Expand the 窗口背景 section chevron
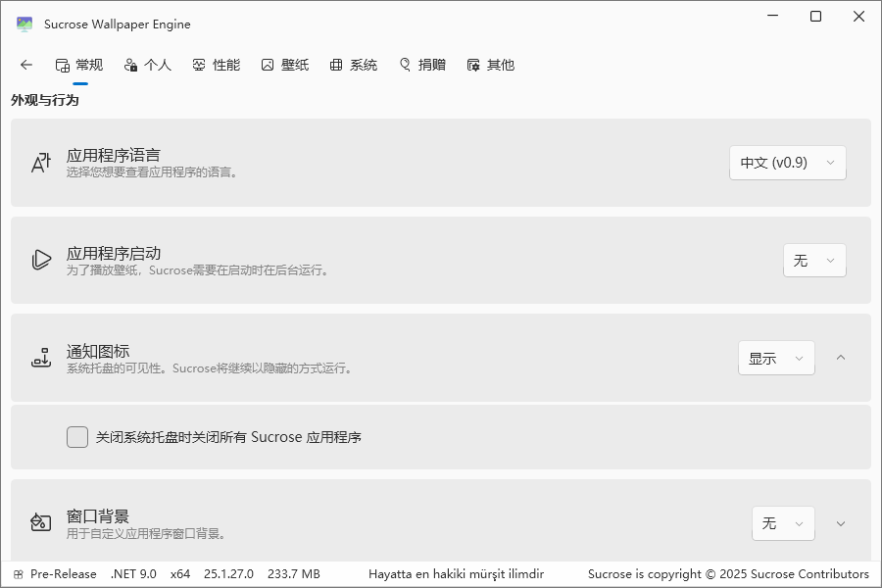Viewport: 882px width, 588px height. 841,523
